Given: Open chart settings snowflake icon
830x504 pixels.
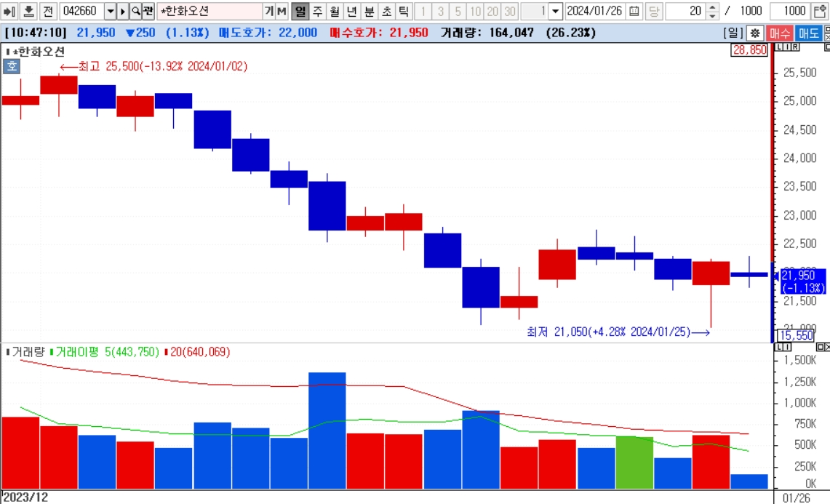Looking at the screenshot, I should [755, 33].
